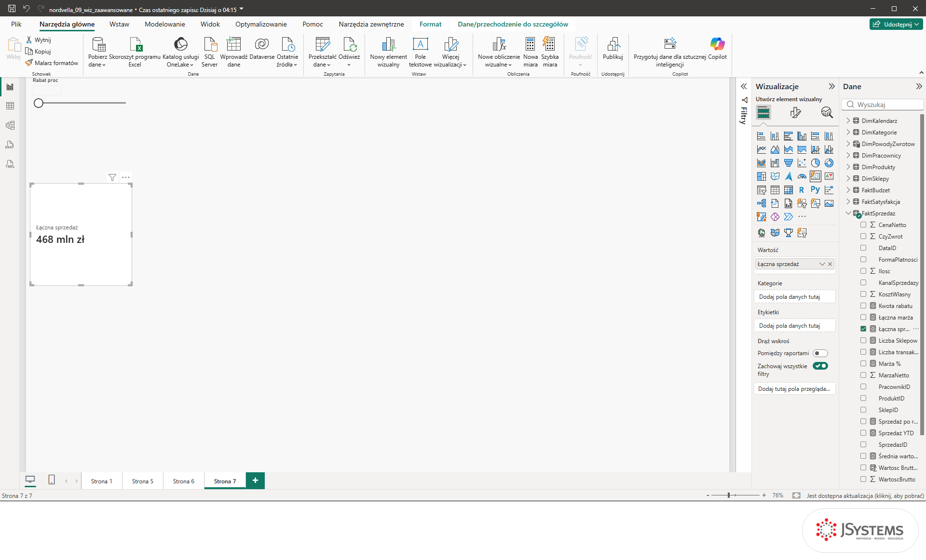Insert a text box with Pole tekstowe
This screenshot has width=926, height=560.
pos(420,52)
